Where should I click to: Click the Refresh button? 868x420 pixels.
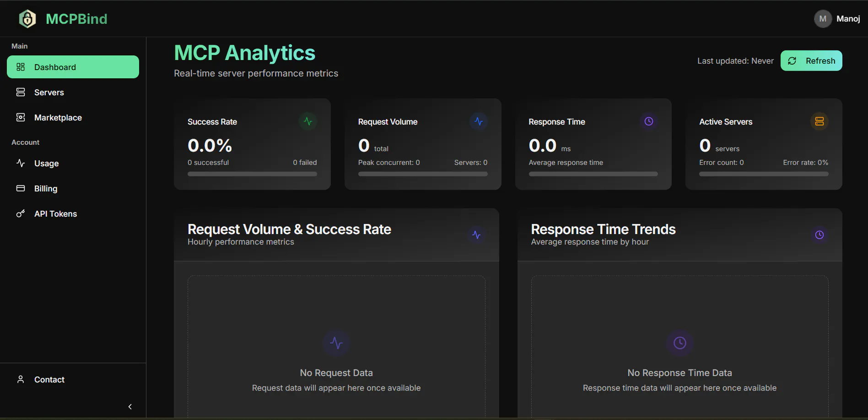tap(811, 60)
